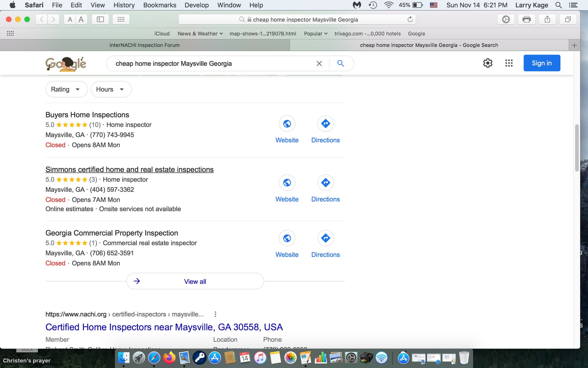Click the blue search magnifier icon
This screenshot has width=588, height=368.
[341, 63]
